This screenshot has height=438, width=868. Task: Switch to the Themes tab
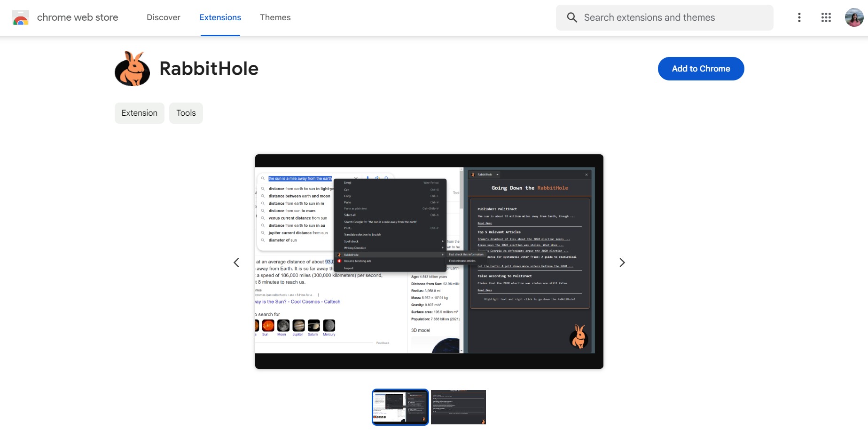tap(275, 17)
